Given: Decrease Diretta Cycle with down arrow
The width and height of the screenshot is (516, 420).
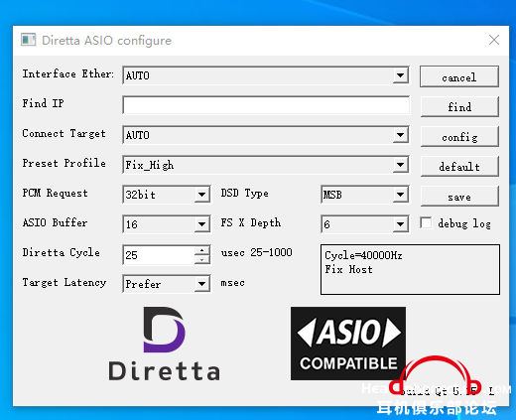Looking at the screenshot, I should point(201,259).
